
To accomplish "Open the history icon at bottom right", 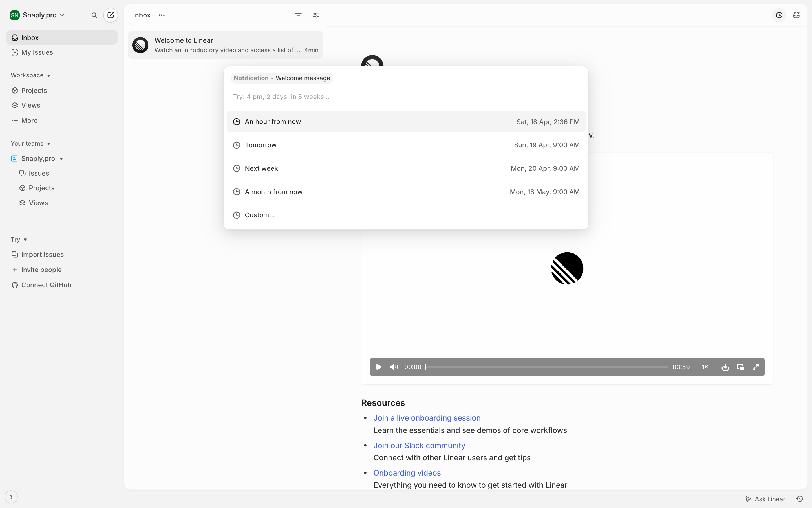I will tap(800, 499).
